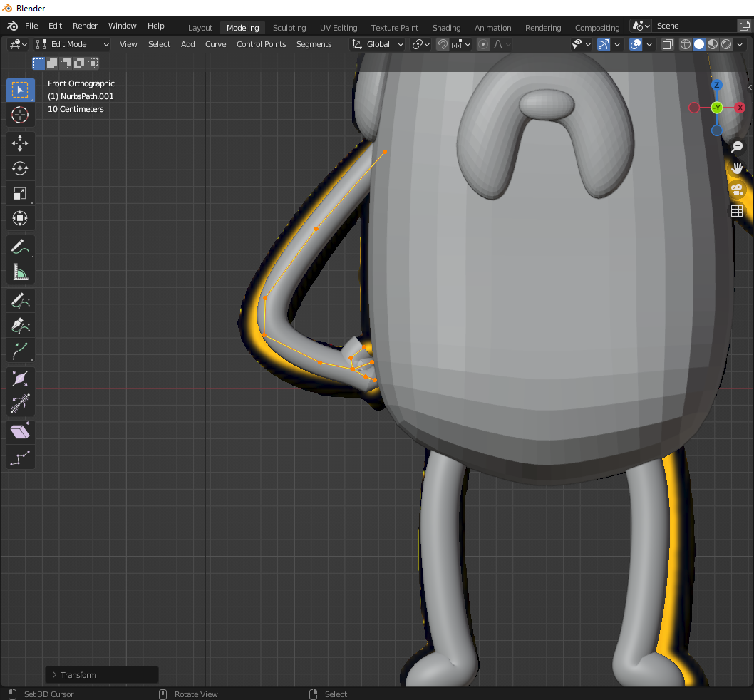Switch to the Shading workspace tab
Image resolution: width=754 pixels, height=700 pixels.
(x=446, y=28)
